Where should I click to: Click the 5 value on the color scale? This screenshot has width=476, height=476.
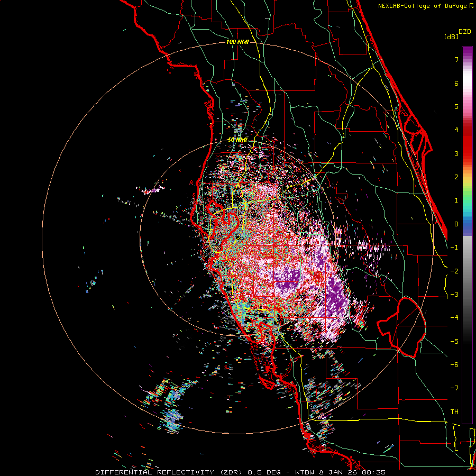[x=456, y=106]
